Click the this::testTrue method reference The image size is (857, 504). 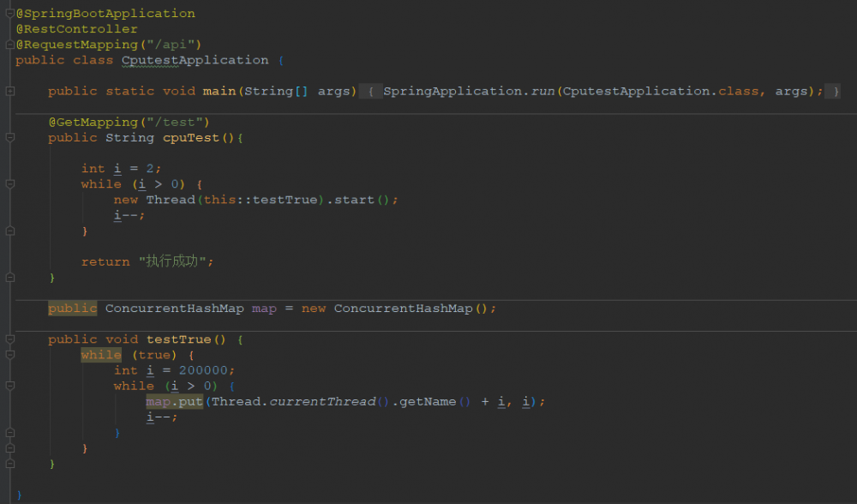pos(261,200)
